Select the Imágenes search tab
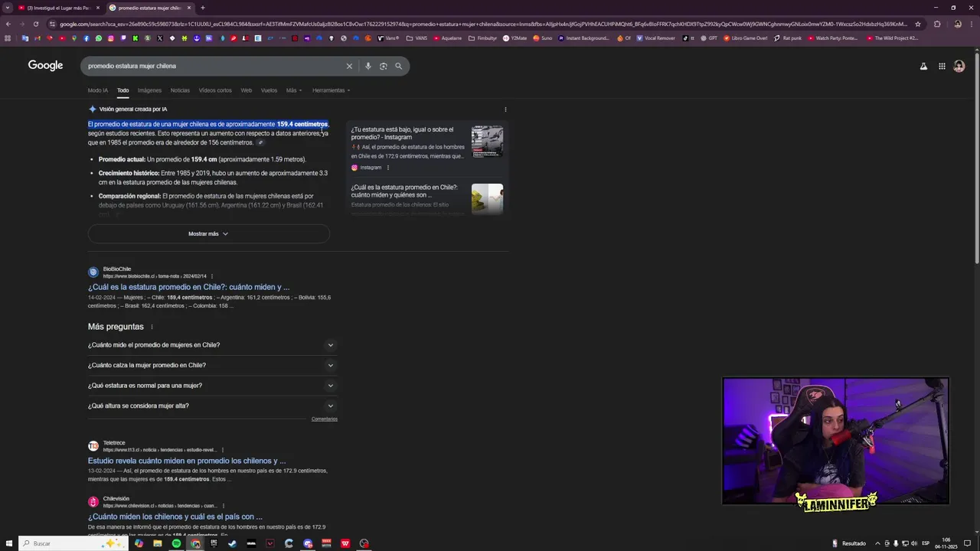 click(x=149, y=90)
